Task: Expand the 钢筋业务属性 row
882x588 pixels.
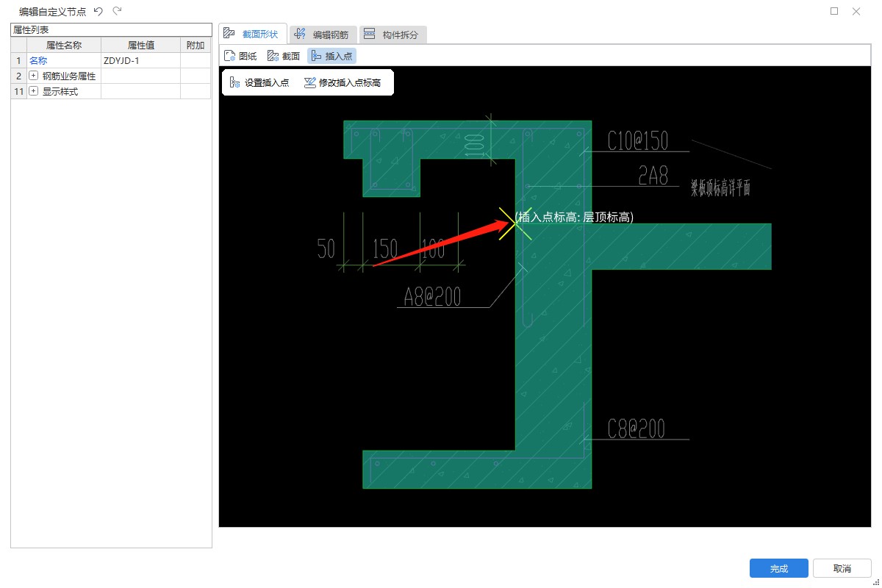Action: (x=34, y=76)
